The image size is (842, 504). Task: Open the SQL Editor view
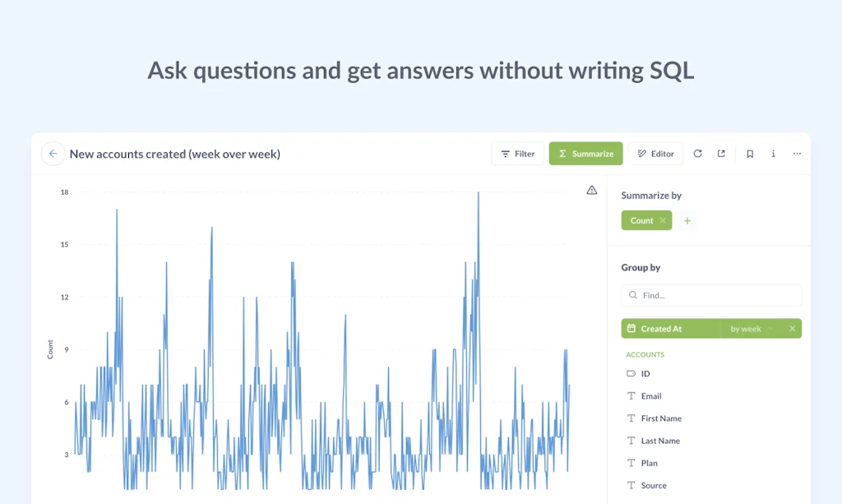[656, 153]
